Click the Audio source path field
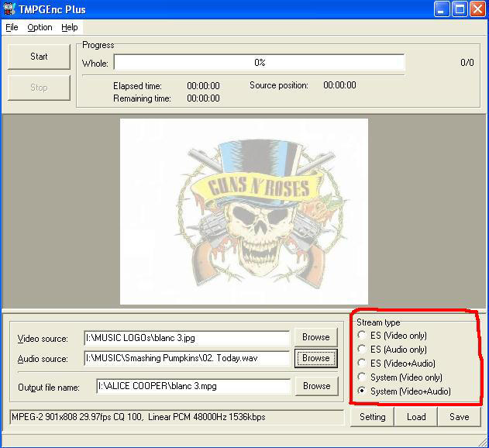This screenshot has width=489, height=448. pyautogui.click(x=187, y=358)
